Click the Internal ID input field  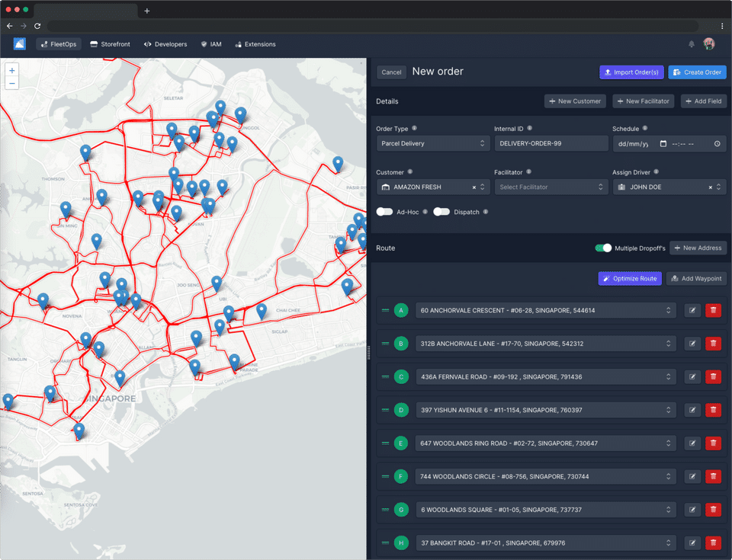coord(551,143)
